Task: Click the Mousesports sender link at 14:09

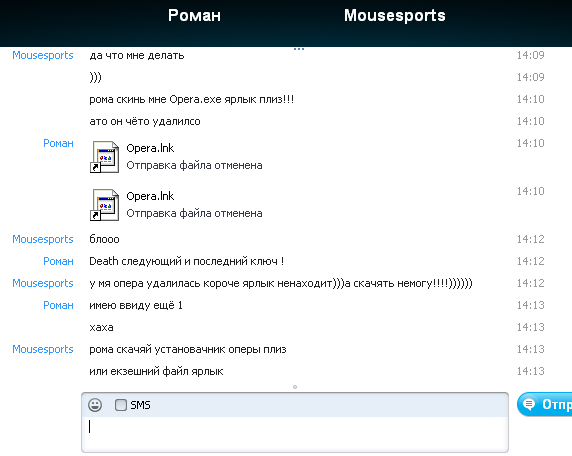Action: pyautogui.click(x=43, y=55)
